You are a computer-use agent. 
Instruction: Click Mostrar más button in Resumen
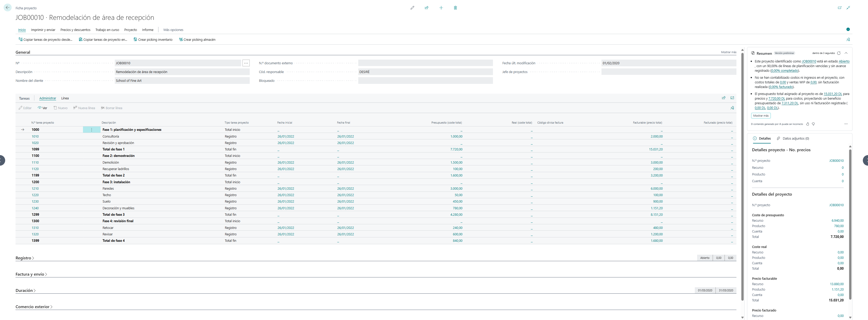pos(760,116)
